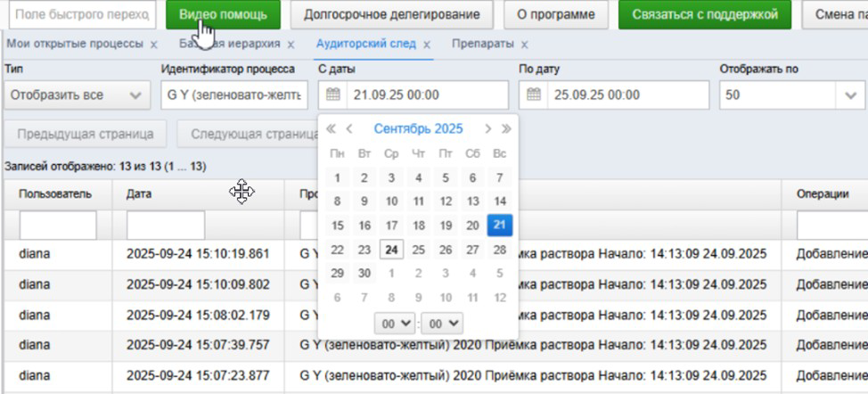
Task: Go to previous month in calendar
Action: [349, 129]
